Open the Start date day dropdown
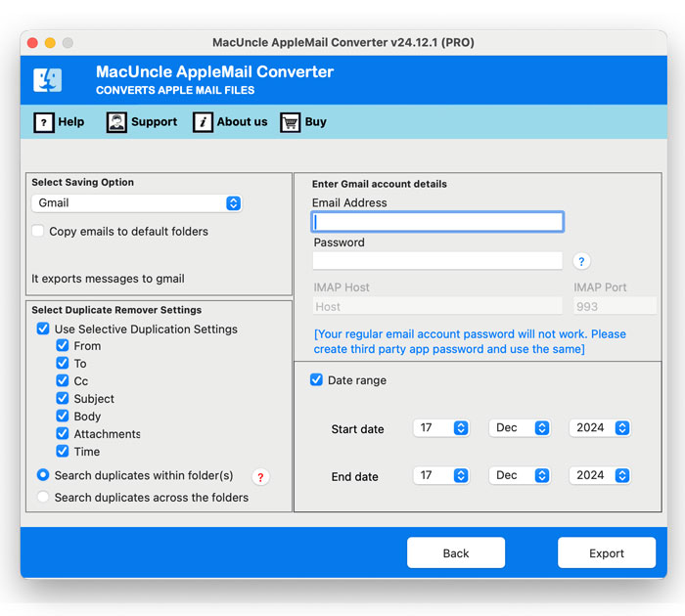Screen dimensions: 685x616 coord(440,428)
